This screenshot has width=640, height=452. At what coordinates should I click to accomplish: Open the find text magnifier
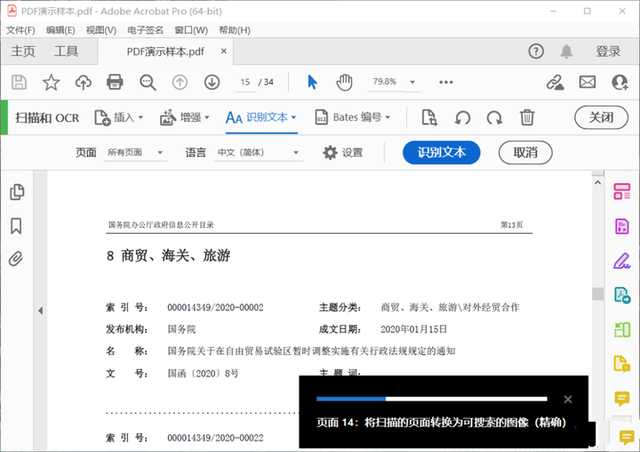tap(147, 82)
